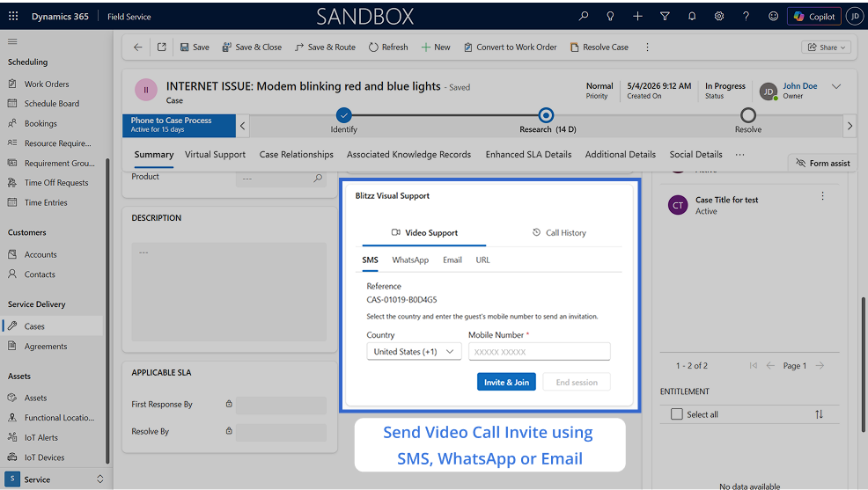The width and height of the screenshot is (868, 490).
Task: Go to next page arrow in pager
Action: point(820,366)
